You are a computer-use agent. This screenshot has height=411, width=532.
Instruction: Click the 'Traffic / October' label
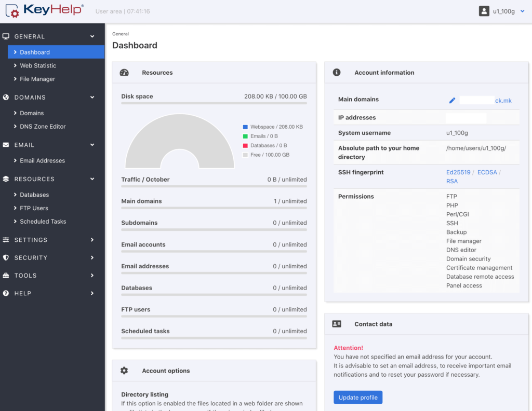coord(145,179)
